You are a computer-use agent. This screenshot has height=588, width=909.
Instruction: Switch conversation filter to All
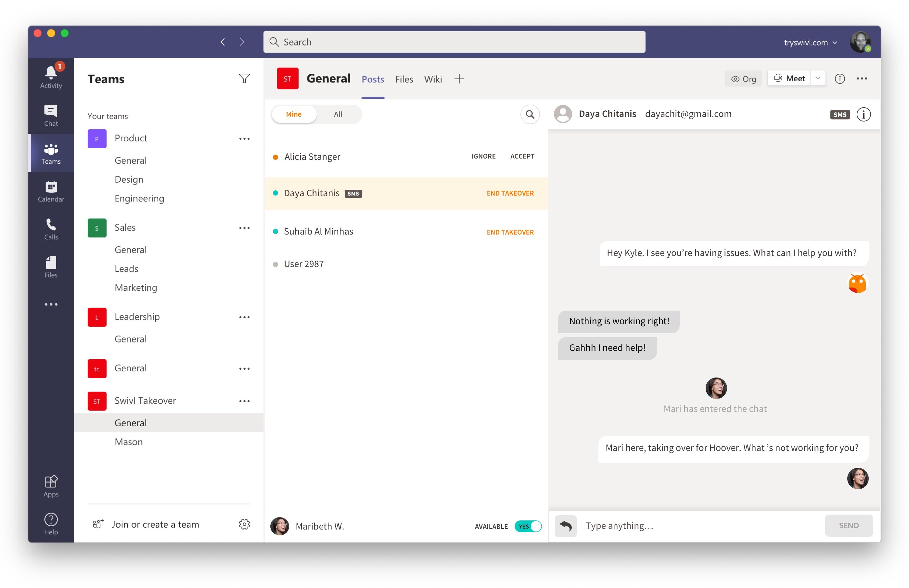click(338, 114)
